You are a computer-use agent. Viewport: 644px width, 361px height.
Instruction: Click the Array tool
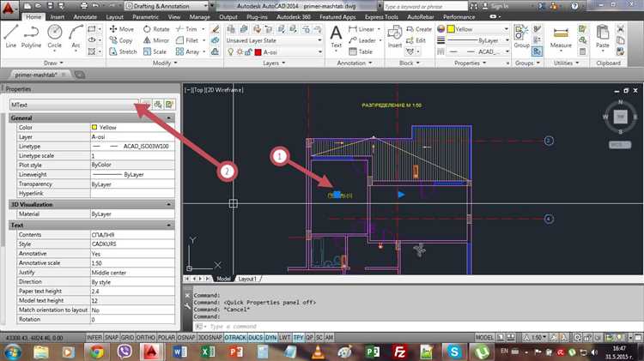[x=187, y=51]
